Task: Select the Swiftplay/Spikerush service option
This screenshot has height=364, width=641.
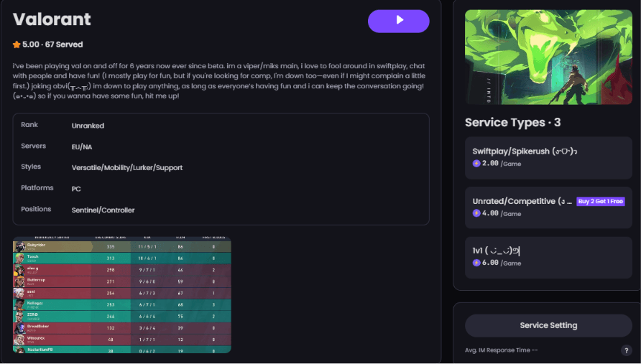Action: (x=548, y=157)
